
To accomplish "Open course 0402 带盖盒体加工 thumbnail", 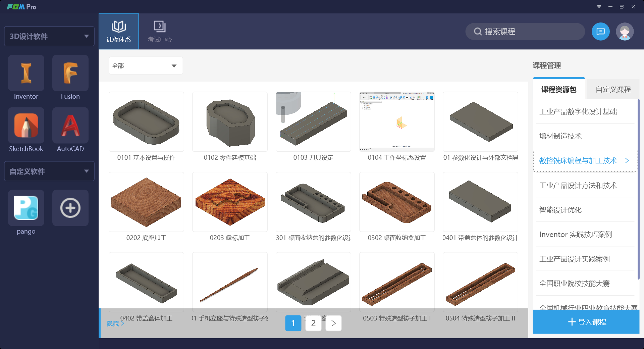I will (146, 282).
